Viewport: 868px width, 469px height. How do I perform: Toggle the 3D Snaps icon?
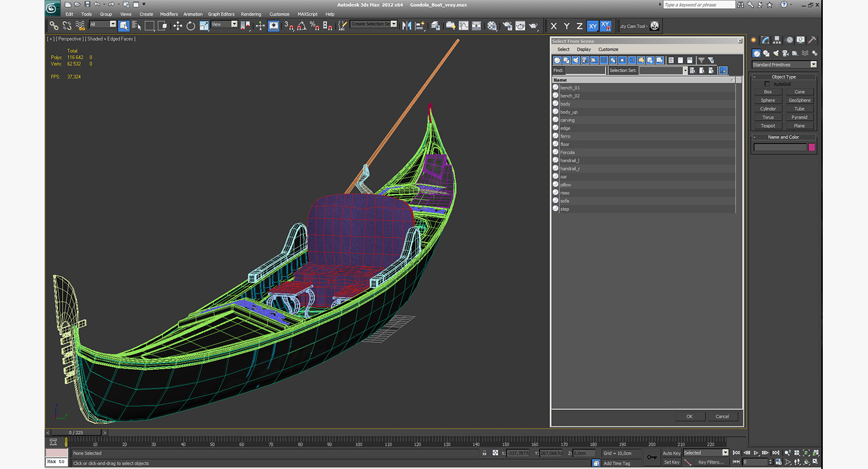coord(289,26)
